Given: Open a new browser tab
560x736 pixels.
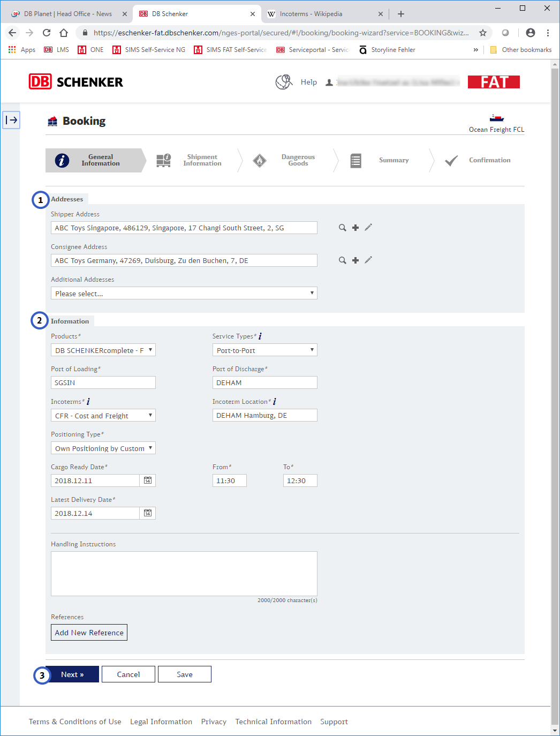Looking at the screenshot, I should point(401,14).
